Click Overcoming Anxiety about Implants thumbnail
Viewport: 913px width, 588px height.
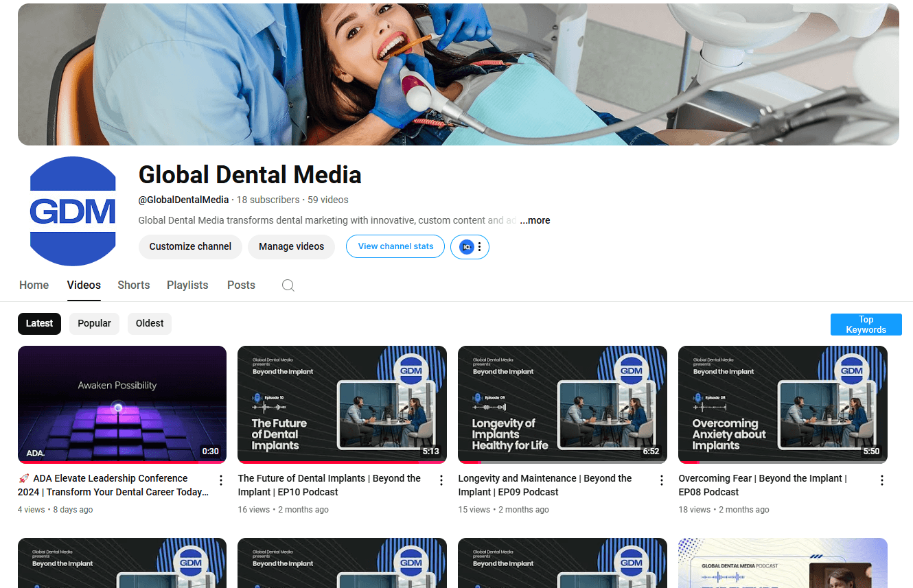(x=783, y=405)
